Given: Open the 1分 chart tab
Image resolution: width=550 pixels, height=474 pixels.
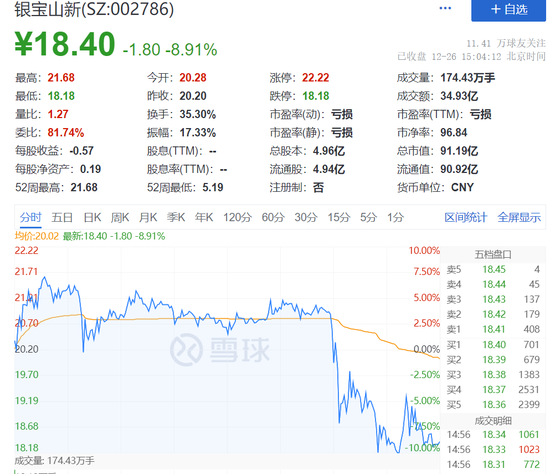Looking at the screenshot, I should point(395,218).
